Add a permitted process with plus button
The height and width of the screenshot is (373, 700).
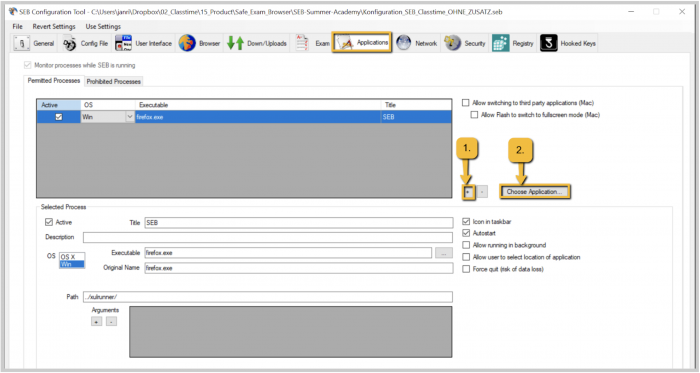point(468,192)
